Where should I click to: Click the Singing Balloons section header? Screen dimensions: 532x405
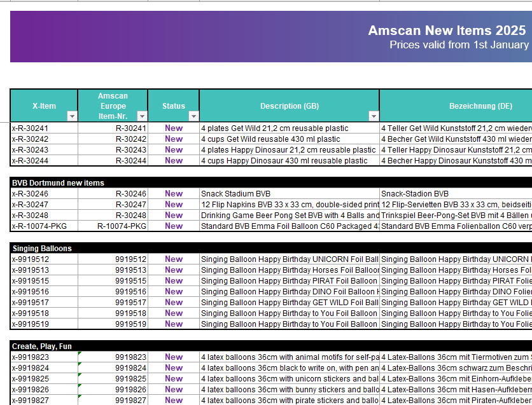[x=271, y=248]
